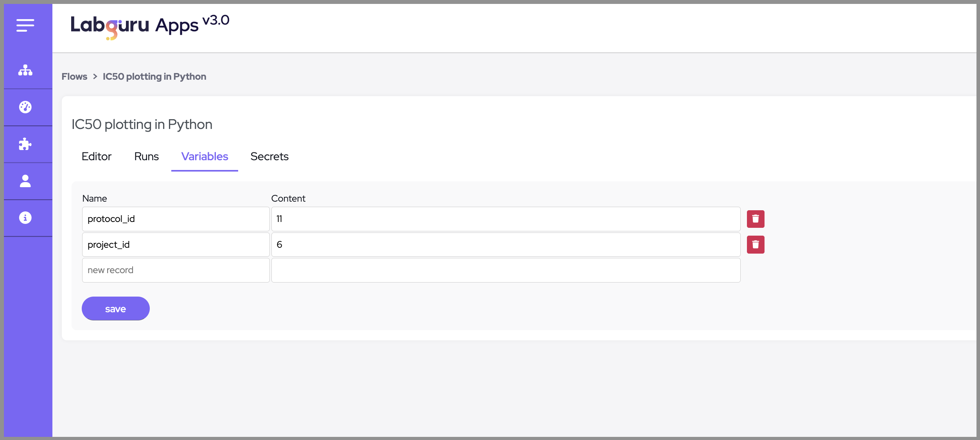This screenshot has height=440, width=980.
Task: Click the protocol_id name field
Action: click(176, 219)
